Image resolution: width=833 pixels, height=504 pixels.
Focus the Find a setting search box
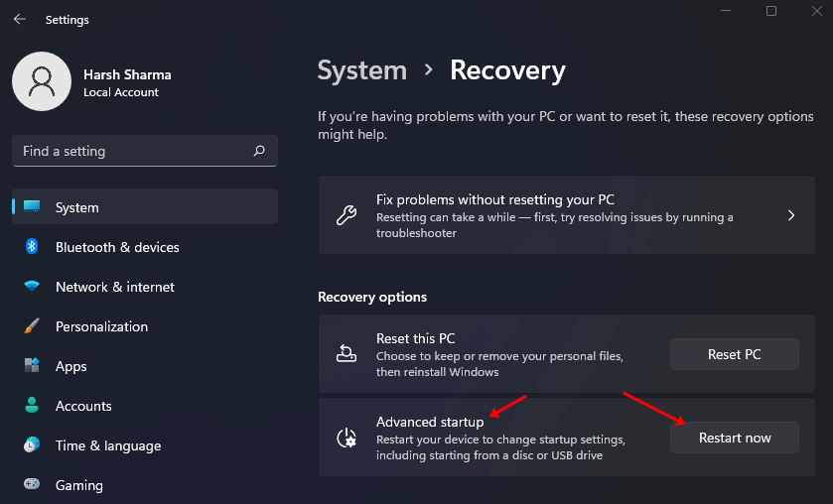point(134,151)
